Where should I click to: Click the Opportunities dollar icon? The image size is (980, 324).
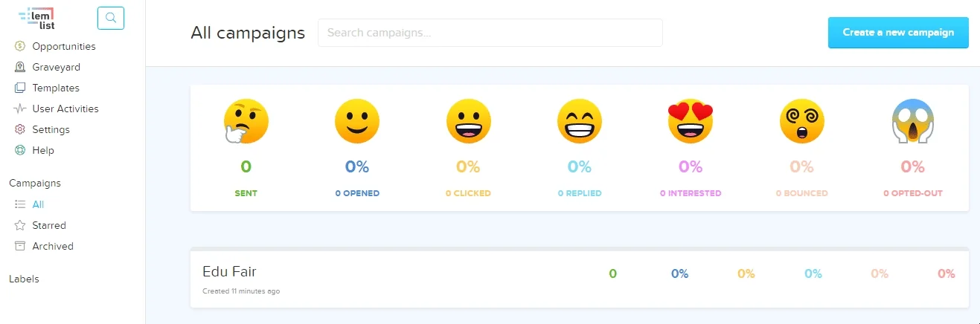pyautogui.click(x=20, y=46)
